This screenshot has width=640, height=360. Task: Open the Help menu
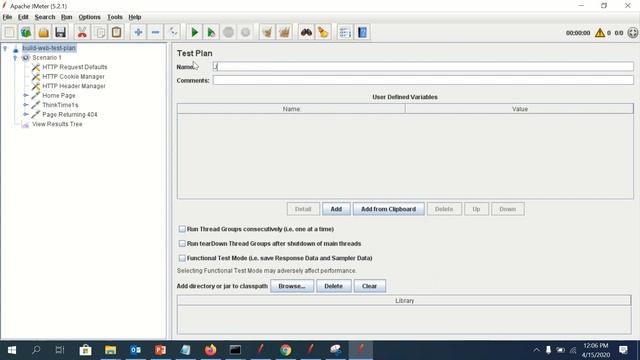[135, 17]
